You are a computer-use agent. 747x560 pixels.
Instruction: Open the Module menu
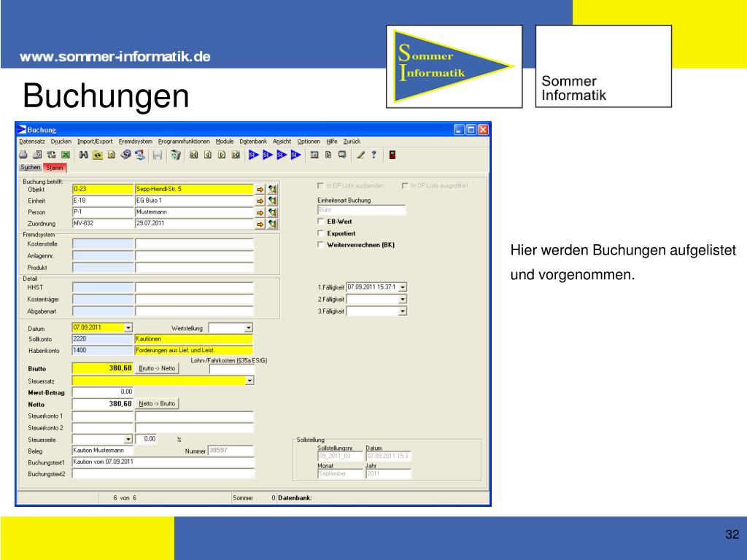click(225, 141)
